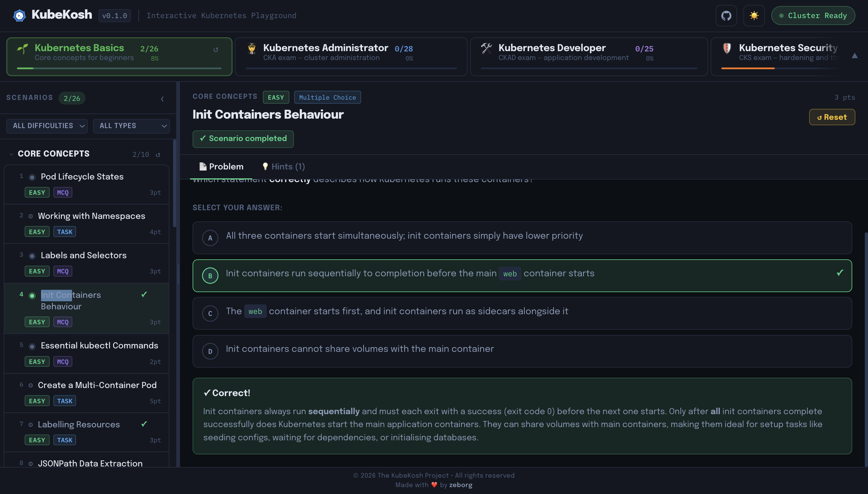Choose 'All three containers start simultaneously' option
This screenshot has width=868, height=494.
(522, 238)
